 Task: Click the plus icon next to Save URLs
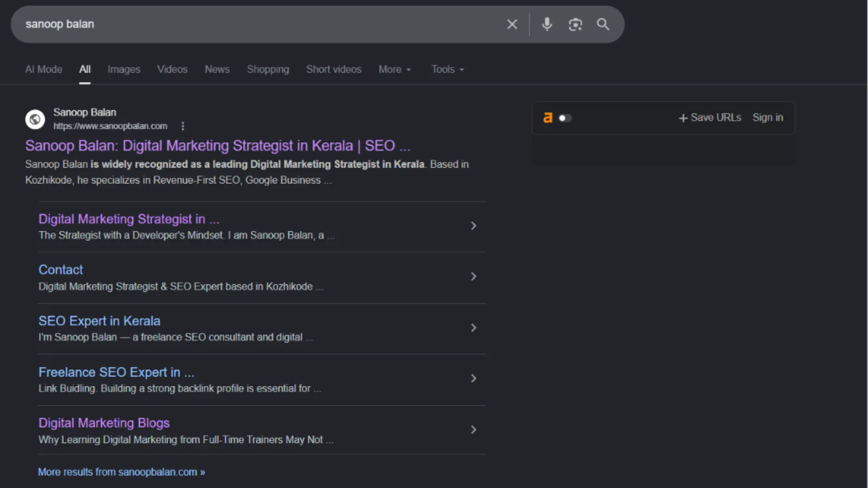[683, 118]
